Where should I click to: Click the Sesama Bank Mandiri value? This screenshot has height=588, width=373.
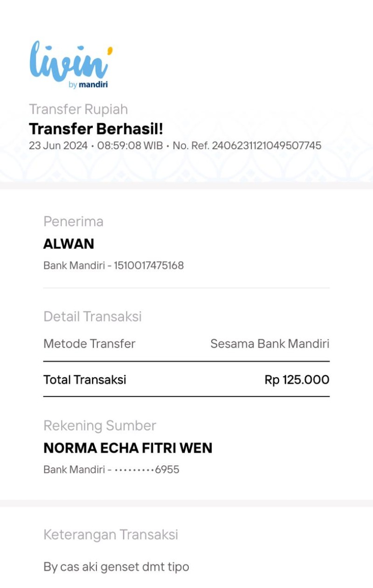(x=270, y=344)
